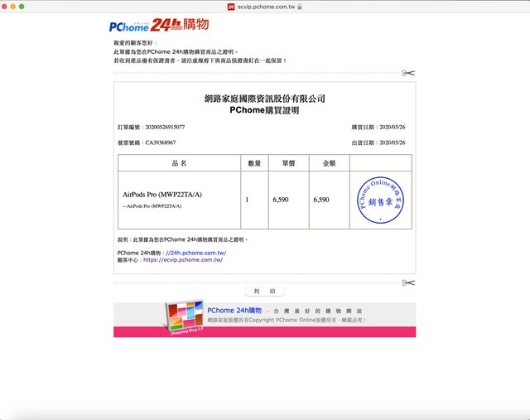Open the PChome 24h購物 footer link
This screenshot has height=420, width=530.
pos(234,311)
